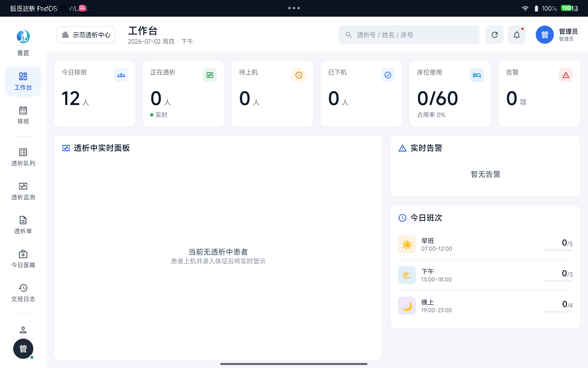Viewport: 588px width, 368px height.
Task: Click the 待上机 clock icon
Action: click(x=299, y=75)
